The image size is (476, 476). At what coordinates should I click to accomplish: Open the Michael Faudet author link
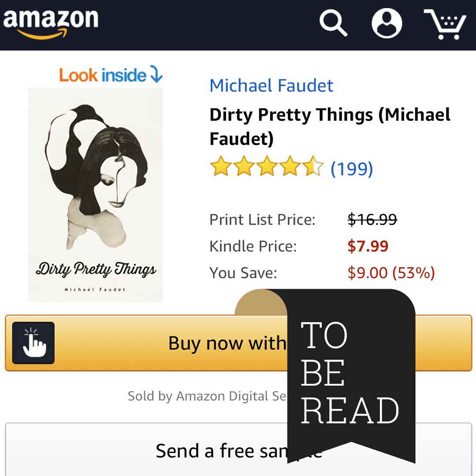coord(271,86)
